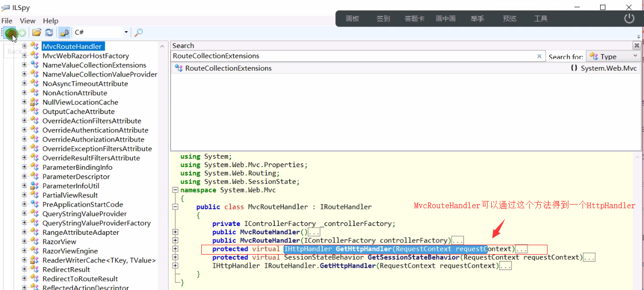Open the Help menu
This screenshot has height=290, width=644.
[x=51, y=21]
